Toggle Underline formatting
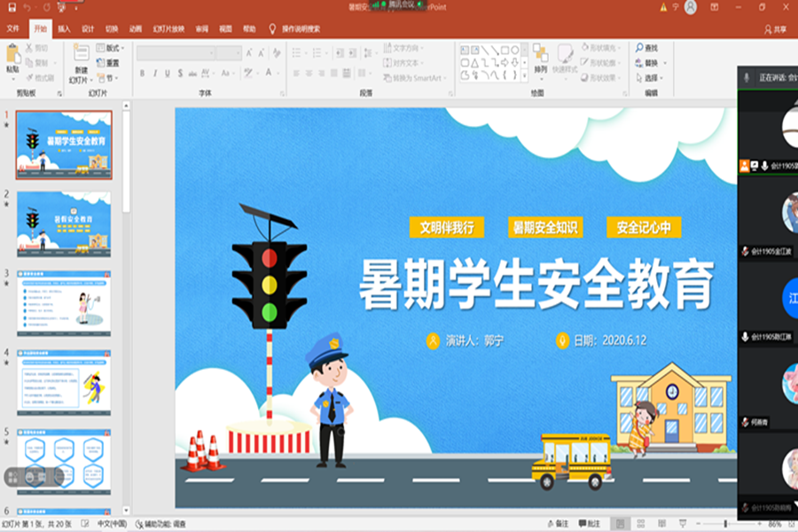 pyautogui.click(x=167, y=74)
